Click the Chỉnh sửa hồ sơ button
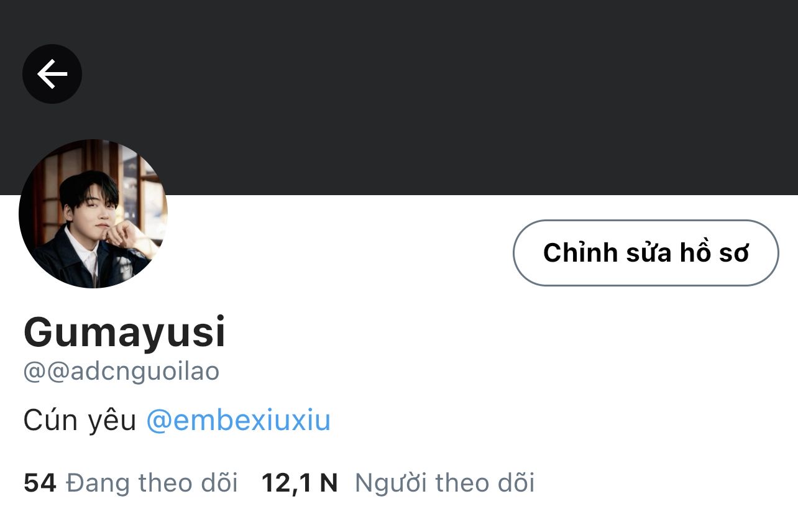This screenshot has width=798, height=532. point(646,253)
